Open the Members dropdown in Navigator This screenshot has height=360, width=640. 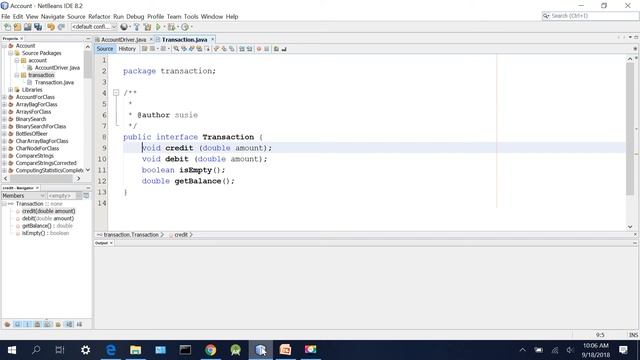tap(23, 196)
